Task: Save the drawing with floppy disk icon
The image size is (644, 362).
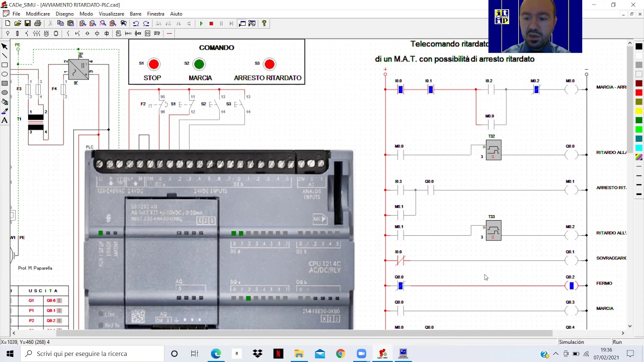Action: pos(28,23)
